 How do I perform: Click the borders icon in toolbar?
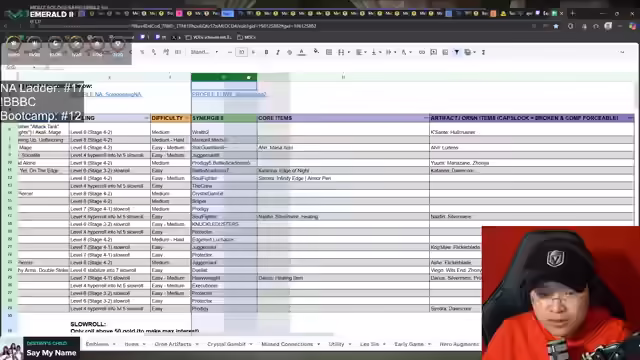[x=329, y=52]
